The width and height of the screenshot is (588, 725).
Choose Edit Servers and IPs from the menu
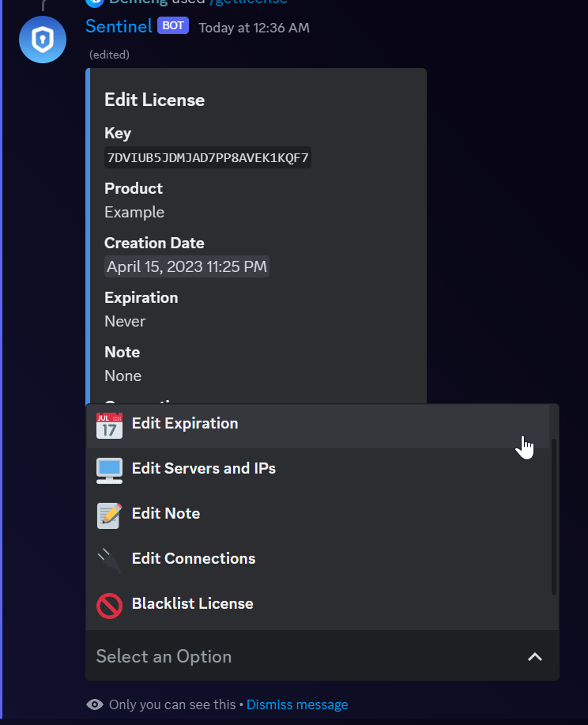[204, 469]
